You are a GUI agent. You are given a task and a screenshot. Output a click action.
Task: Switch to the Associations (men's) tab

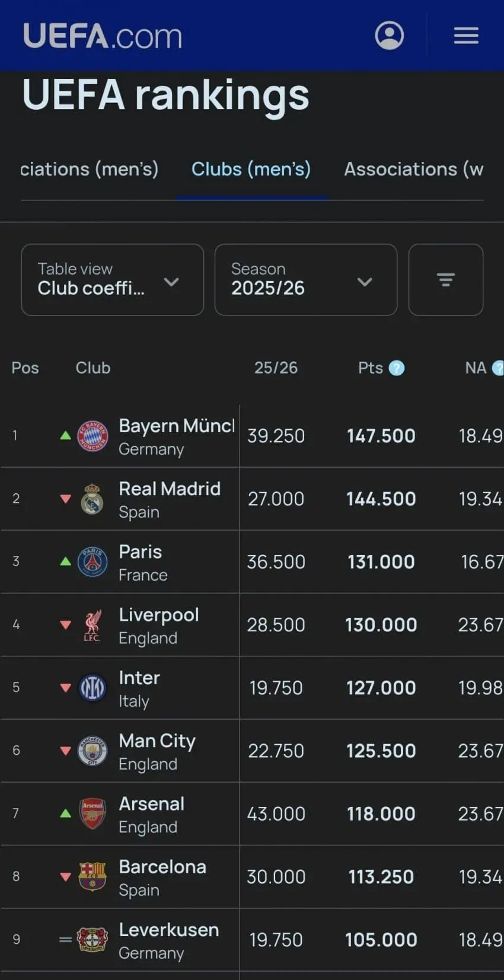coord(90,170)
